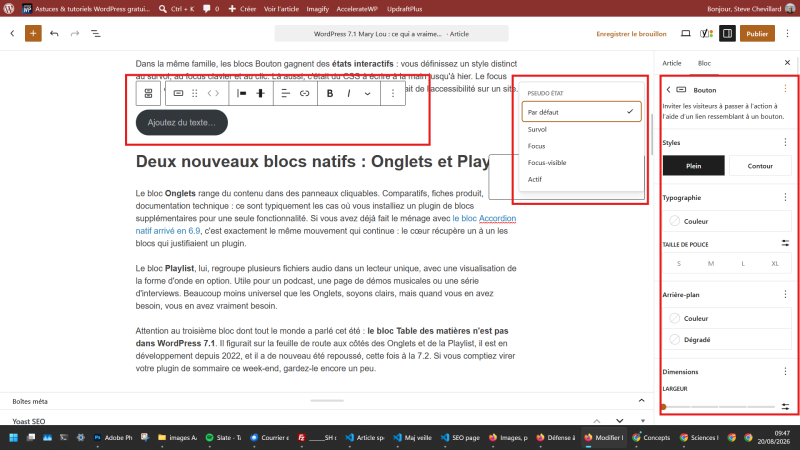Click the Largeur slider handle
The image size is (800, 450).
tap(663, 407)
